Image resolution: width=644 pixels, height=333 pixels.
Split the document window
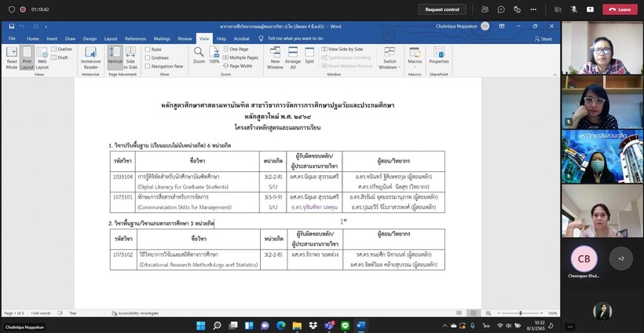pyautogui.click(x=309, y=55)
